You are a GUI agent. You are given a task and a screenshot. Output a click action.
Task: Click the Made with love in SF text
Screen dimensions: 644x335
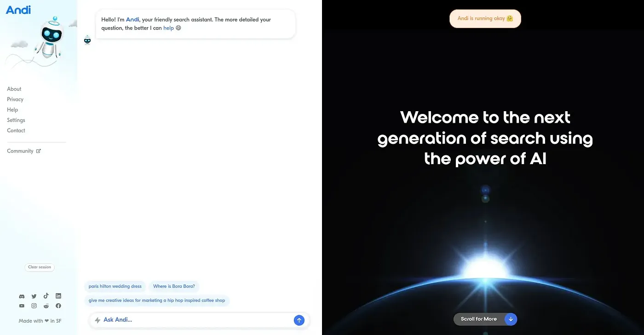[40, 321]
